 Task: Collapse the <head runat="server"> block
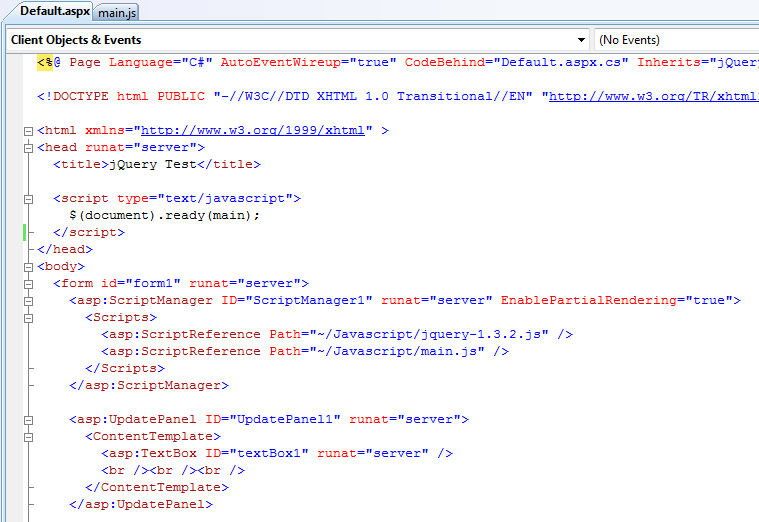29,148
